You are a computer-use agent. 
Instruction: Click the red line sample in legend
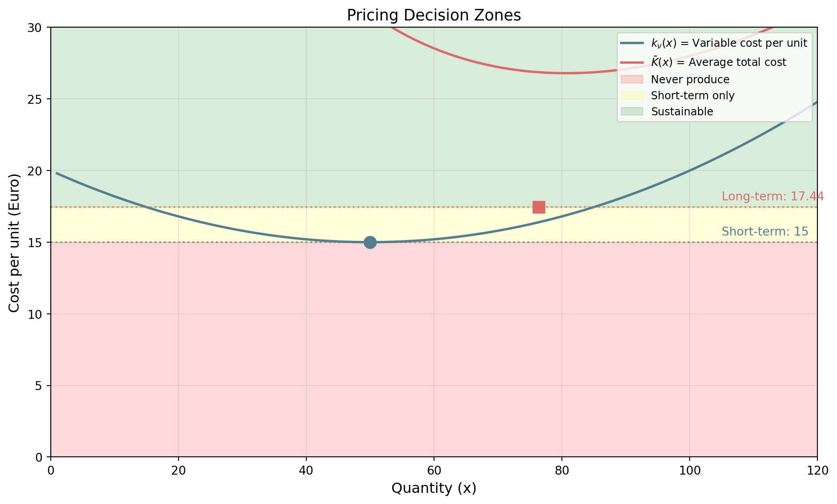pos(631,62)
